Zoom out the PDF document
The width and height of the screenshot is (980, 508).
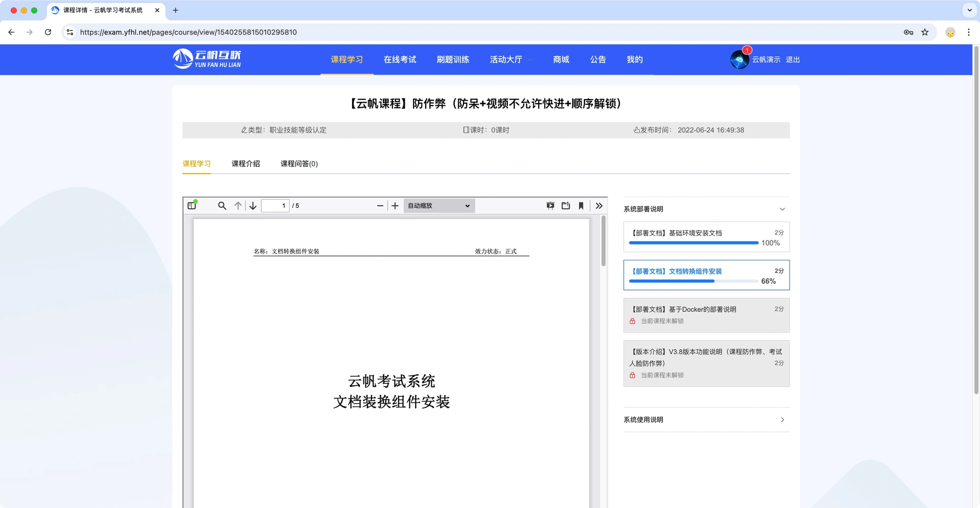click(380, 206)
